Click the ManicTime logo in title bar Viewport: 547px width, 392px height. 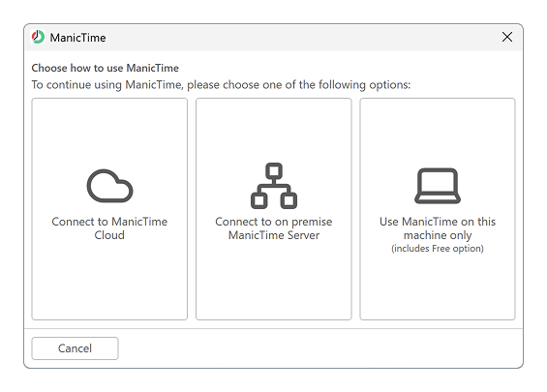click(38, 37)
